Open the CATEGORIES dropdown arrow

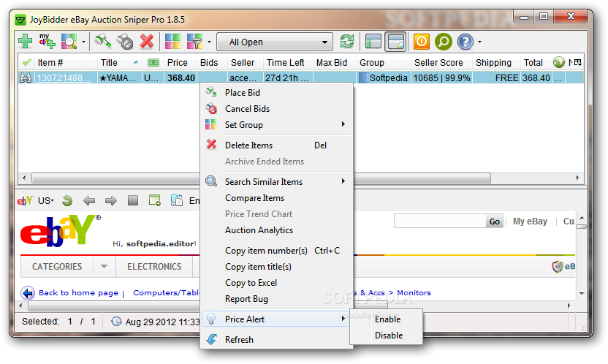[x=104, y=267]
